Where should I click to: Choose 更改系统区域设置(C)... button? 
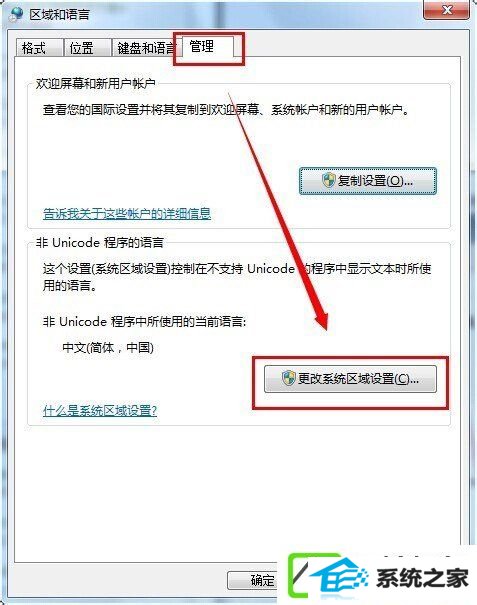point(350,379)
